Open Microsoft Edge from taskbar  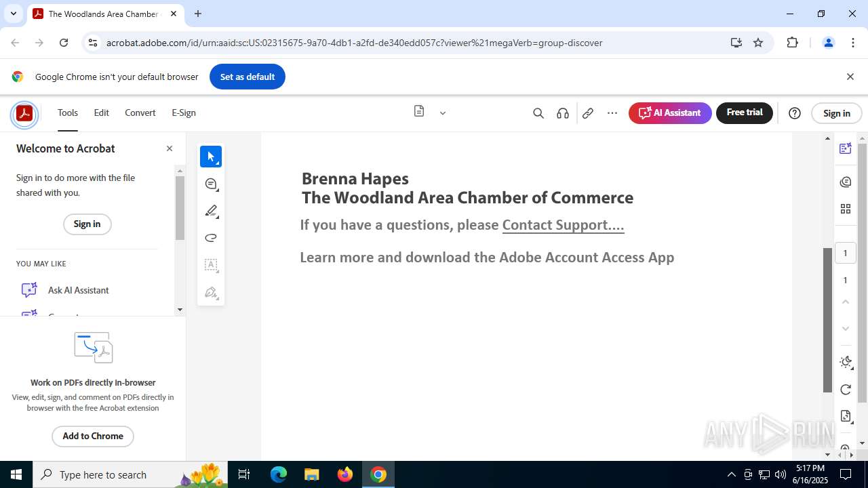[x=279, y=474]
